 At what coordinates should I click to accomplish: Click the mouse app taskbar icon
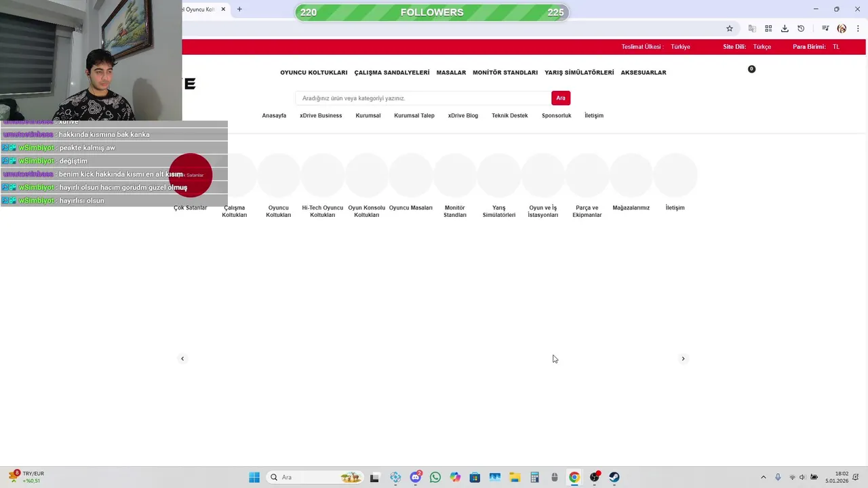[554, 477]
